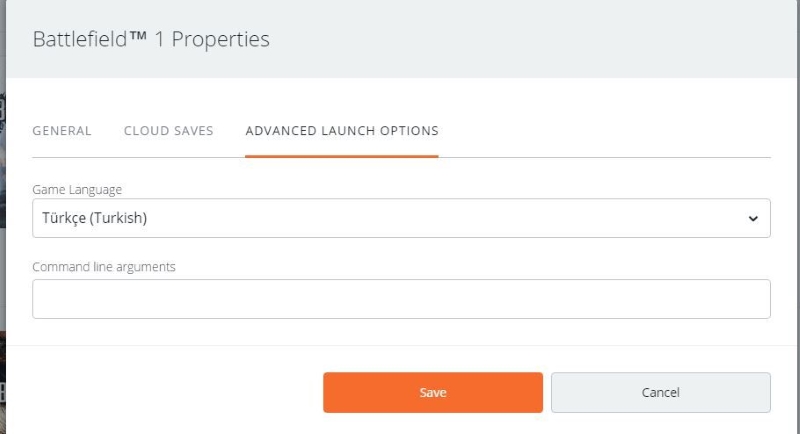Click the Command line arguments label
Screen dimensions: 800x434
pyautogui.click(x=104, y=267)
